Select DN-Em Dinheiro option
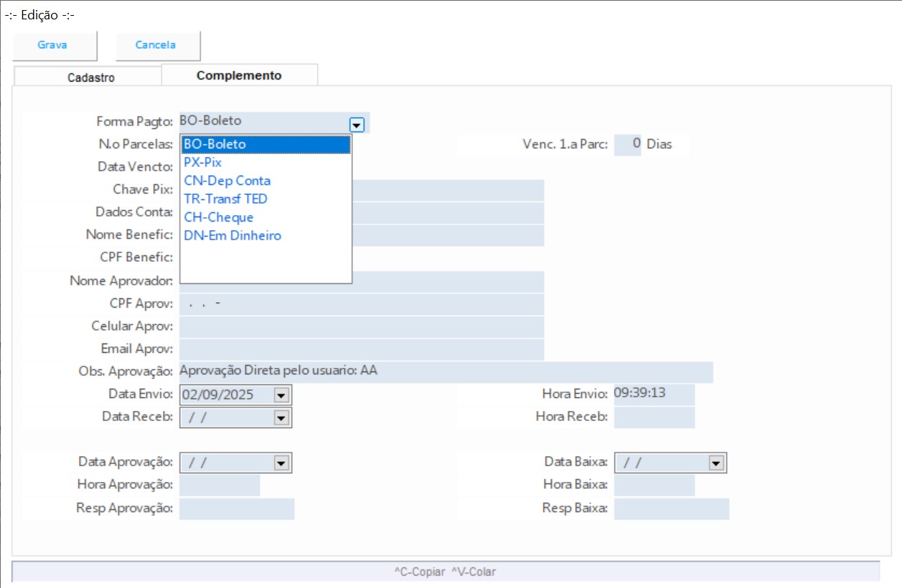The height and width of the screenshot is (588, 902). click(x=232, y=235)
